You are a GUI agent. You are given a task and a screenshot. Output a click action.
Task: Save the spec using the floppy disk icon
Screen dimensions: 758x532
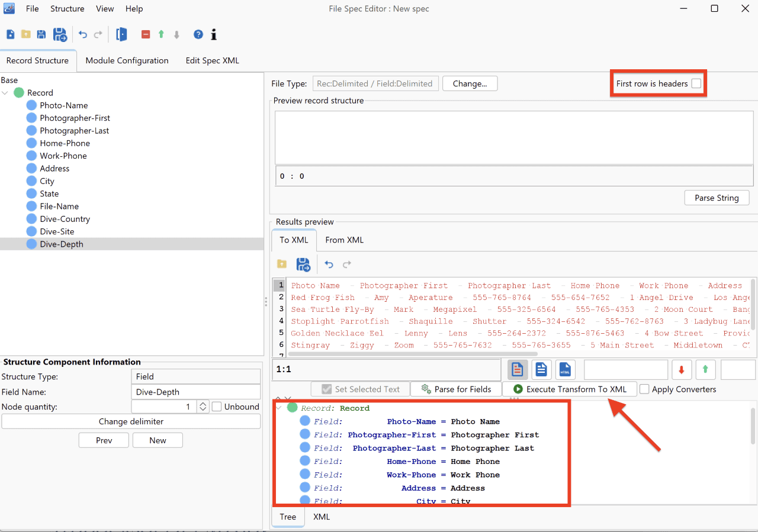(x=41, y=34)
